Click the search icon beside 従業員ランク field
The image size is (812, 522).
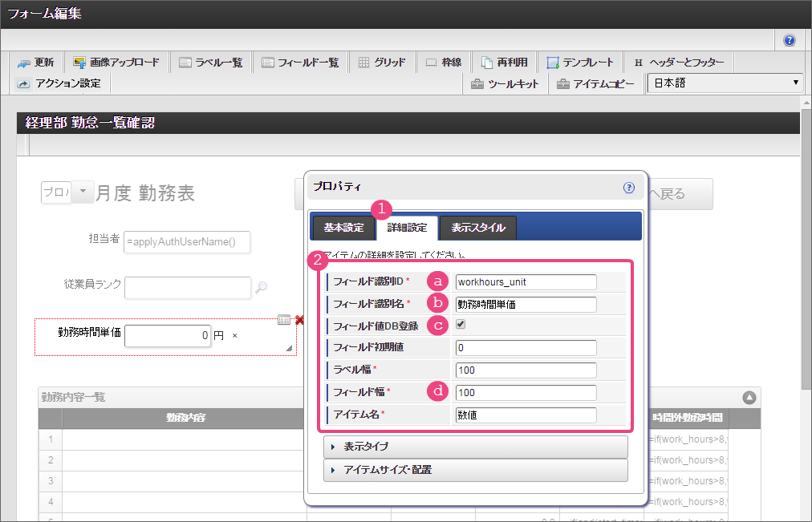(261, 288)
